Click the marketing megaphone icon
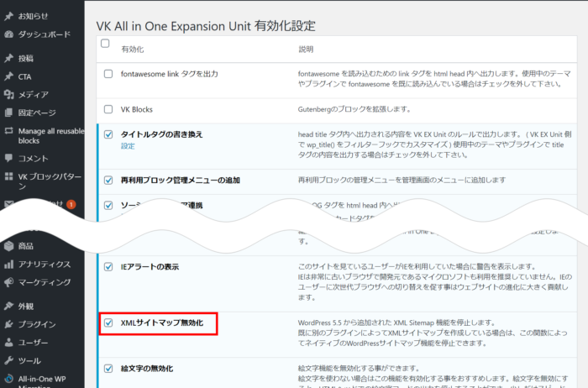This screenshot has width=588, height=388. point(8,282)
